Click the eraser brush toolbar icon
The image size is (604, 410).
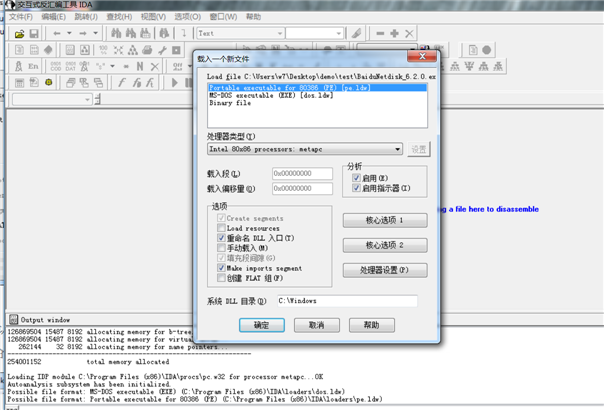(x=356, y=34)
